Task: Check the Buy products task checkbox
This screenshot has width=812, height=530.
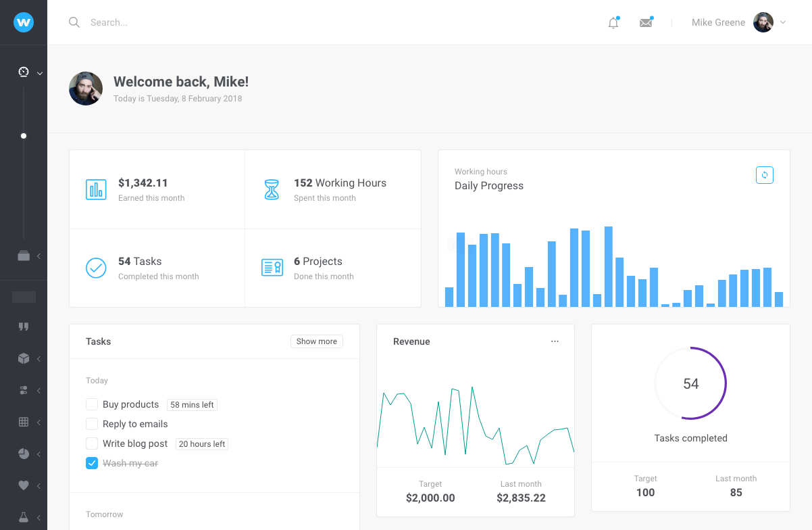Action: pyautogui.click(x=92, y=404)
